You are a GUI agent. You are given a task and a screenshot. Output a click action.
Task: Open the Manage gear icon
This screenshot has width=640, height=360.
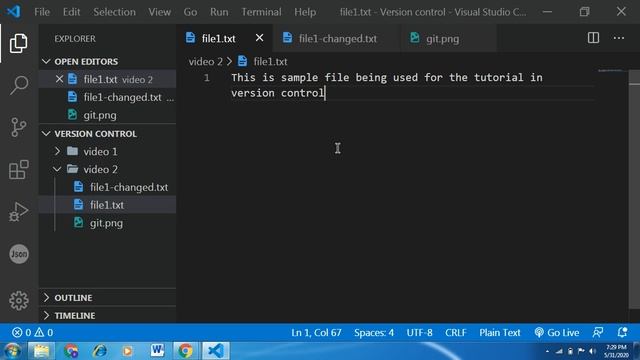pyautogui.click(x=19, y=301)
